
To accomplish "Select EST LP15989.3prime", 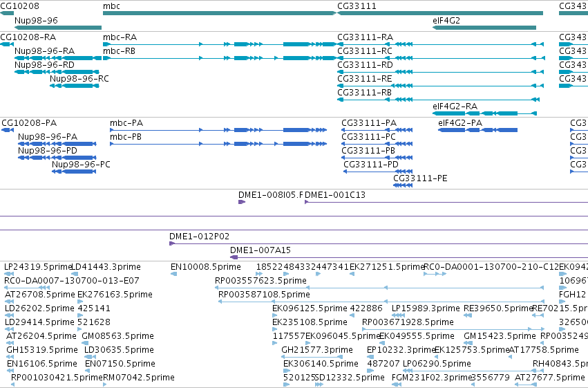I will pos(398,315).
